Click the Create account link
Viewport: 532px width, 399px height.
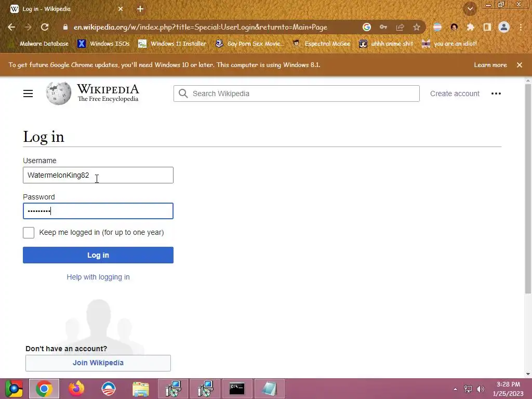[x=455, y=94]
